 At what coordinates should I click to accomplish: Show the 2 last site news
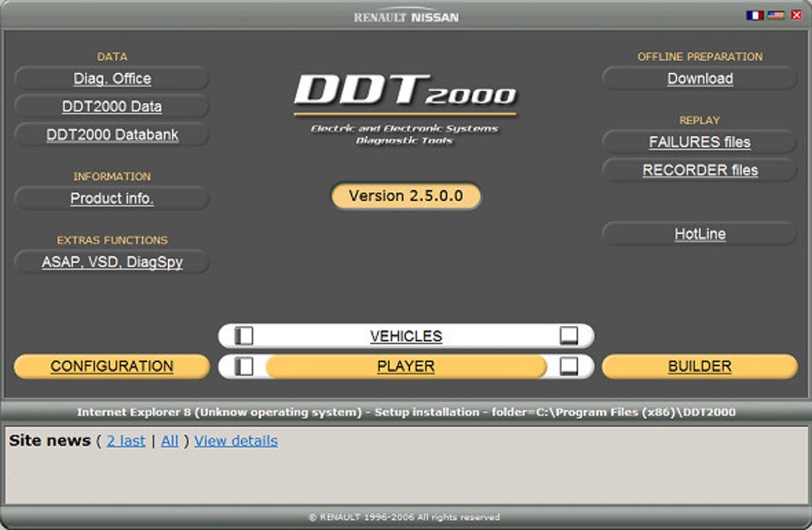(126, 441)
